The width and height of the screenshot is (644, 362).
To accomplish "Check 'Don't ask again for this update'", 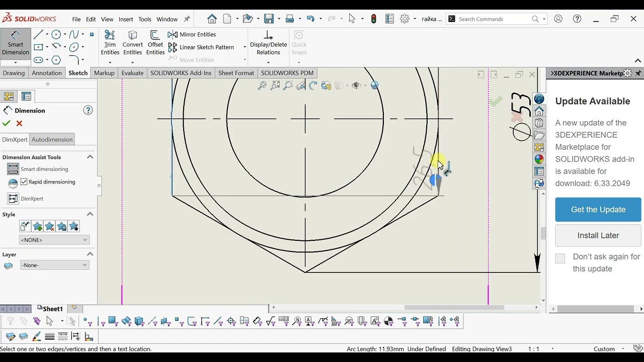I will 560,258.
